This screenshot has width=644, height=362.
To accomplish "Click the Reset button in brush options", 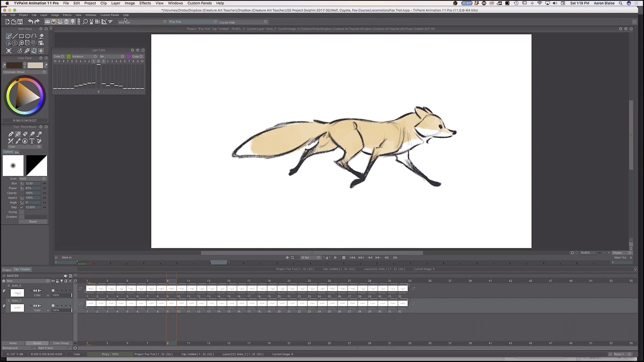I will click(x=33, y=221).
